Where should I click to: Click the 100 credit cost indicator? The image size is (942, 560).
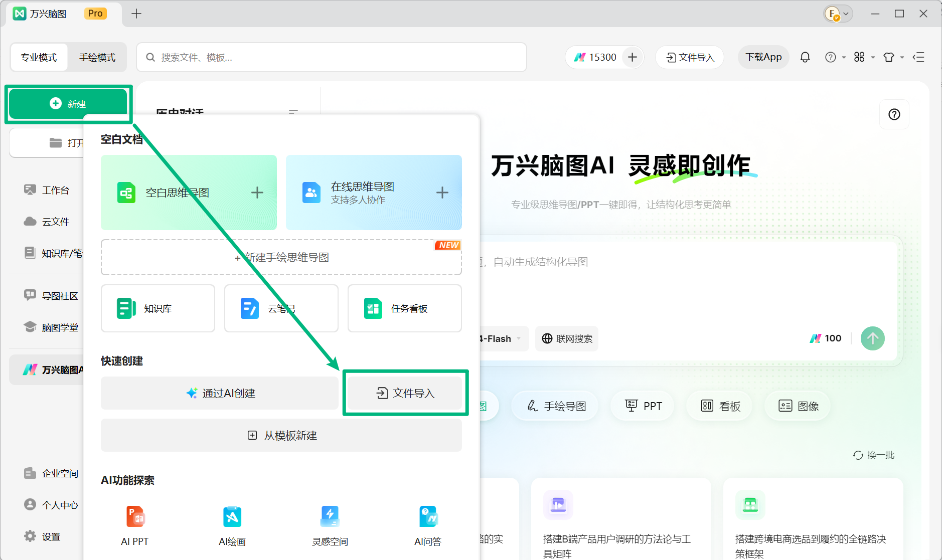tap(826, 338)
